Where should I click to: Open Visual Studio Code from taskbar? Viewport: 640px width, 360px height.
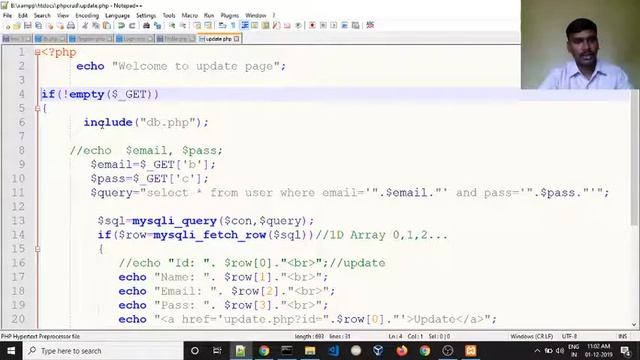click(x=333, y=351)
